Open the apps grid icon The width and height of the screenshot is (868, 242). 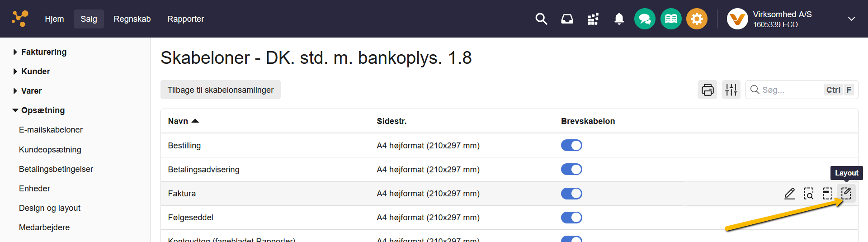pyautogui.click(x=593, y=19)
